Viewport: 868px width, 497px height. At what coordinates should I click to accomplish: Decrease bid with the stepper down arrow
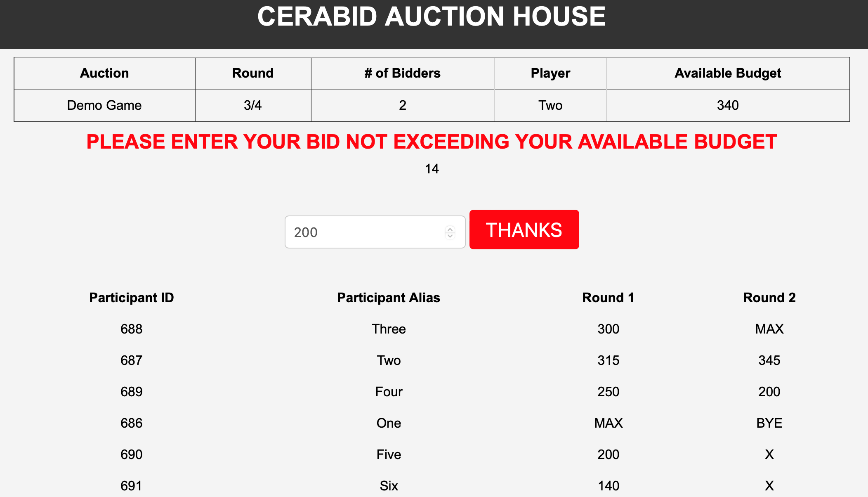450,236
